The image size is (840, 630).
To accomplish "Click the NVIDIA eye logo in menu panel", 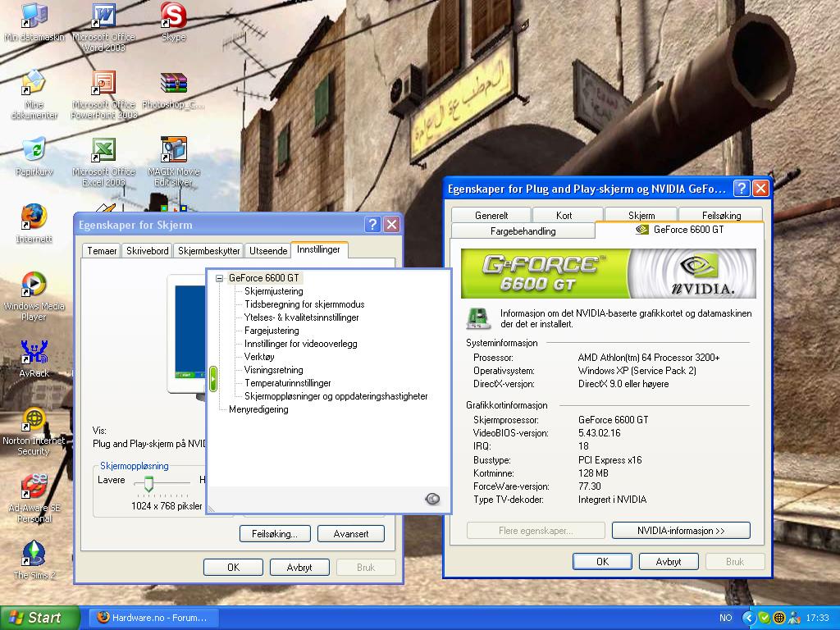I will (432, 499).
